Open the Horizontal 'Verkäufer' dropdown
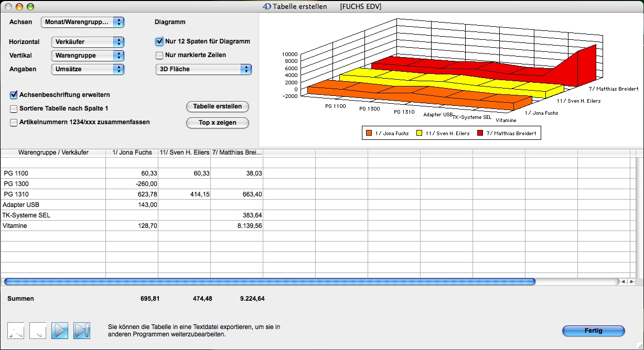 pos(88,42)
